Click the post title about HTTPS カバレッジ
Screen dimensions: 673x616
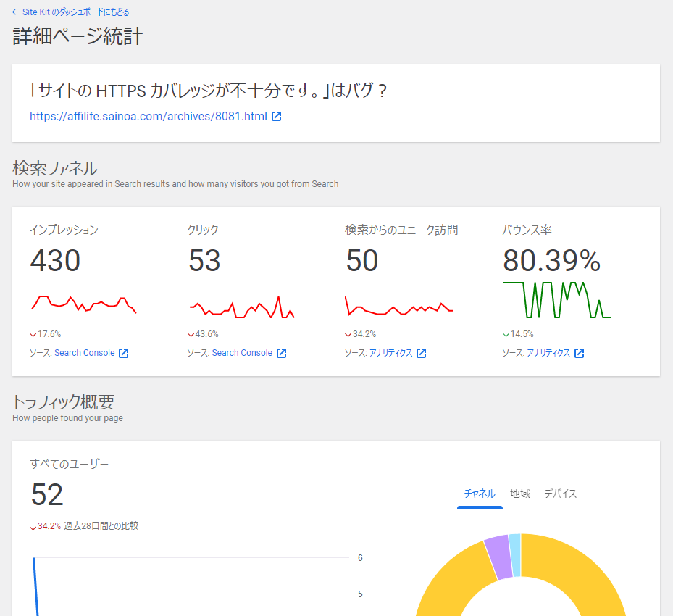click(x=209, y=91)
